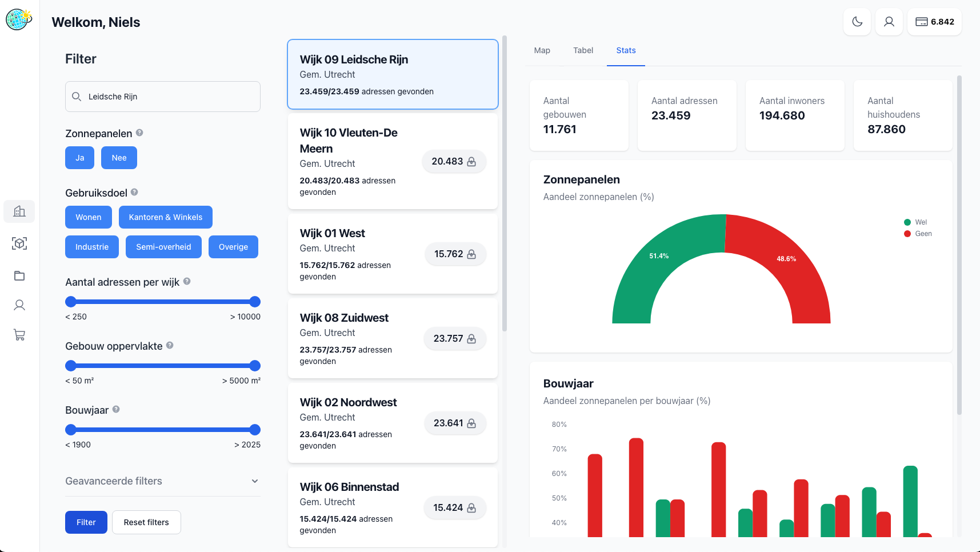Viewport: 980px width, 552px height.
Task: Unlock Wijk 01 West 15.762 addresses
Action: coord(455,254)
